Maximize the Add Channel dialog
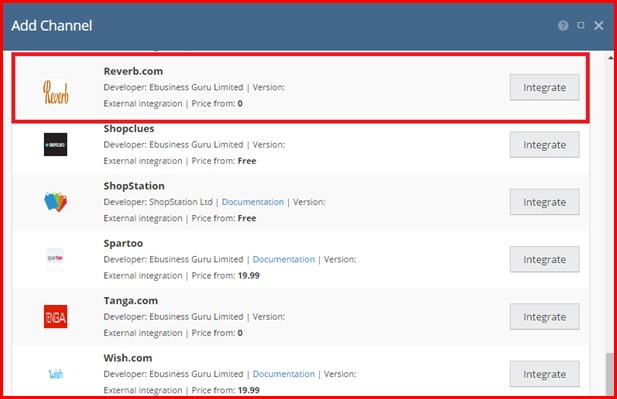The height and width of the screenshot is (399, 617). coord(580,25)
